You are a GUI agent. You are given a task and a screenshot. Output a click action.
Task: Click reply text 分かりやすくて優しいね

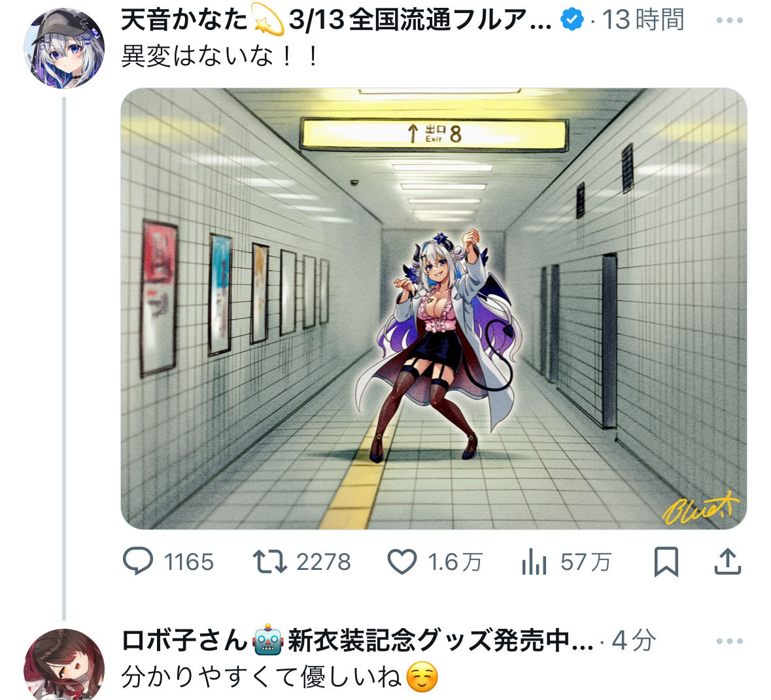[261, 677]
